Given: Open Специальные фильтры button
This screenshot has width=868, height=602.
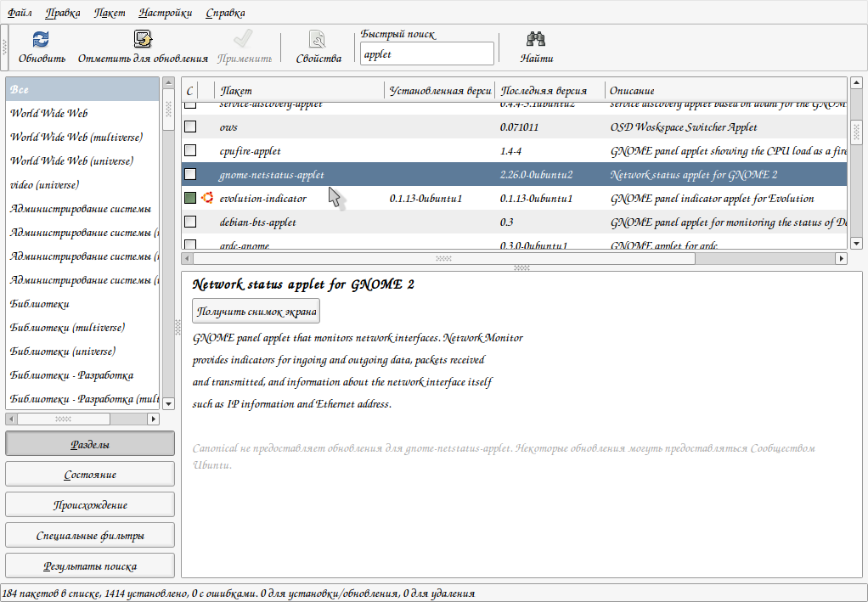Looking at the screenshot, I should [x=90, y=536].
